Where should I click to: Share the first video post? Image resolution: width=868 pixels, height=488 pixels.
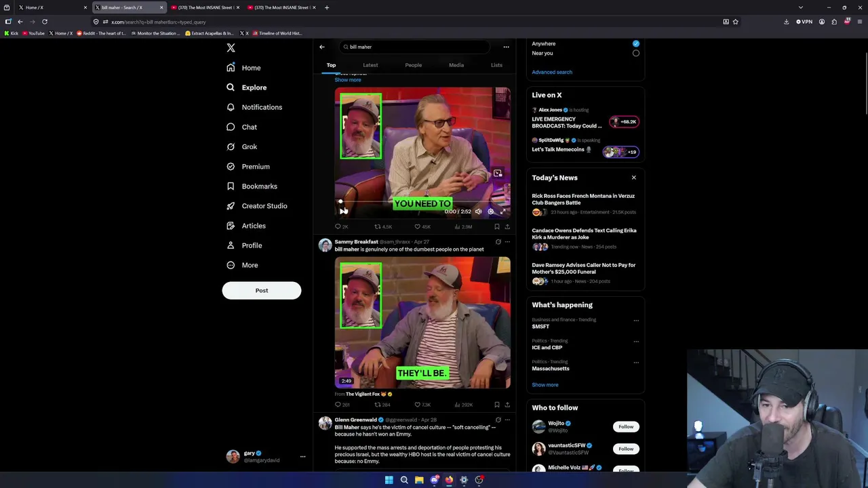(x=507, y=226)
